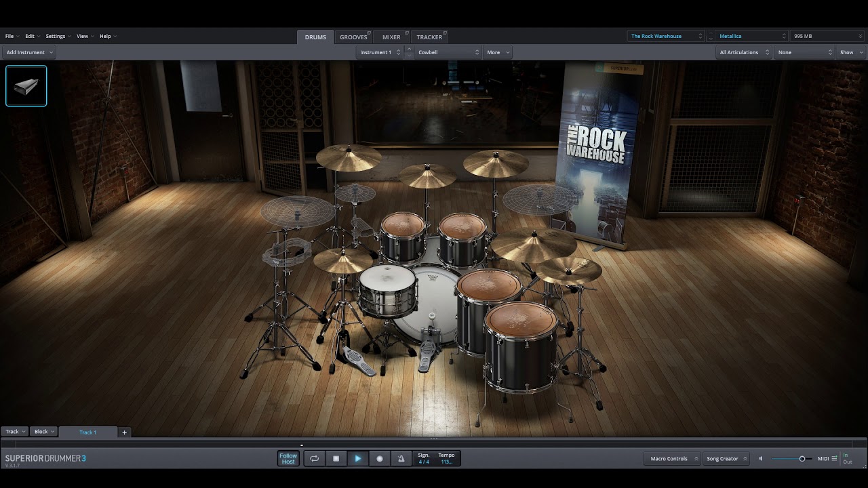Expand the Add Instrument dropdown
Viewport: 868px width, 488px height.
click(x=29, y=52)
